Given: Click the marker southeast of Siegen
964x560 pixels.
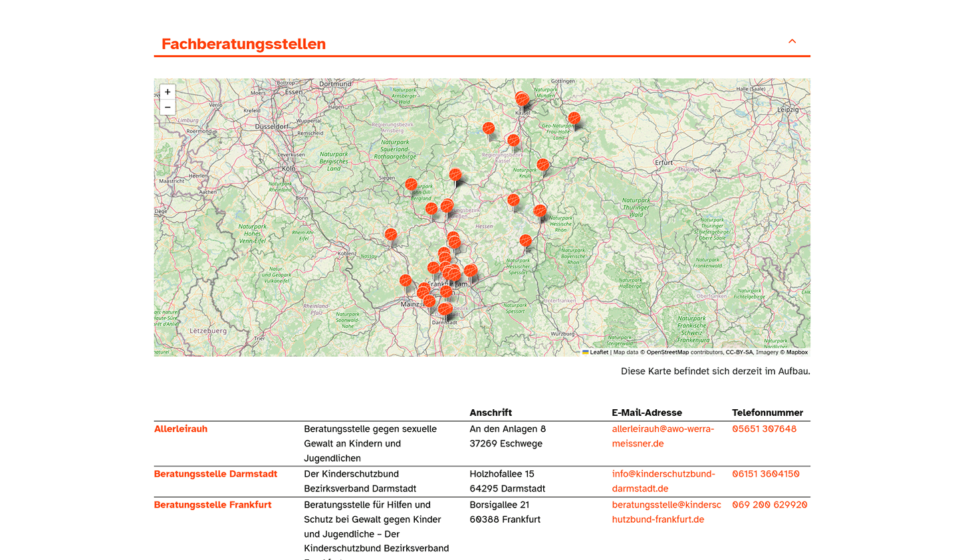Looking at the screenshot, I should click(411, 185).
